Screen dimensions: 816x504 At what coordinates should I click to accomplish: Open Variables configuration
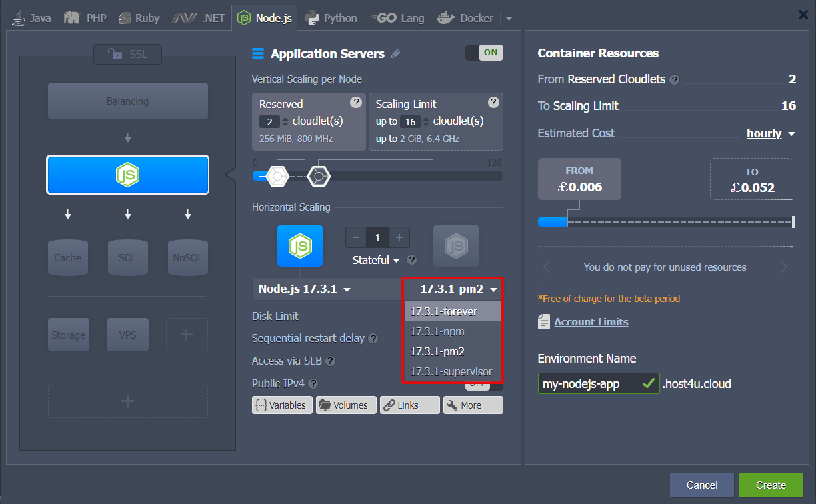[x=282, y=405]
